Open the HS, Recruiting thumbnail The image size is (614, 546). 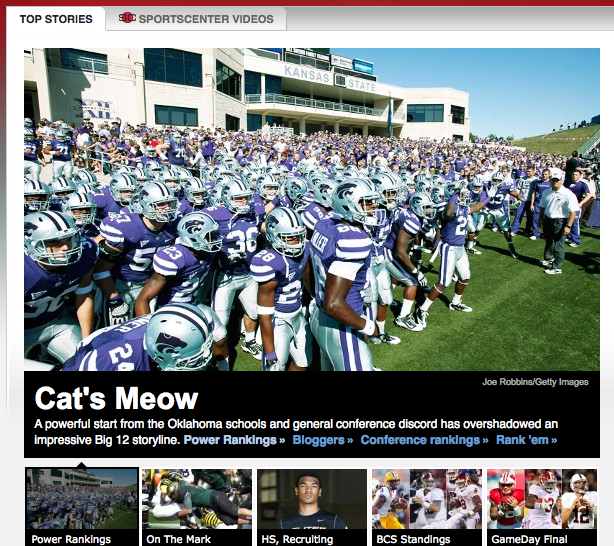tap(312, 499)
